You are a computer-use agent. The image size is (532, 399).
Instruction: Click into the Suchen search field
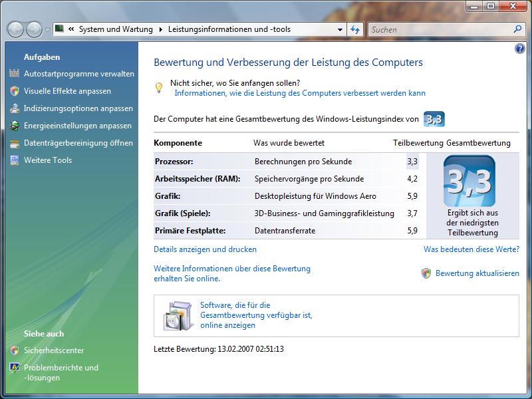(x=441, y=29)
